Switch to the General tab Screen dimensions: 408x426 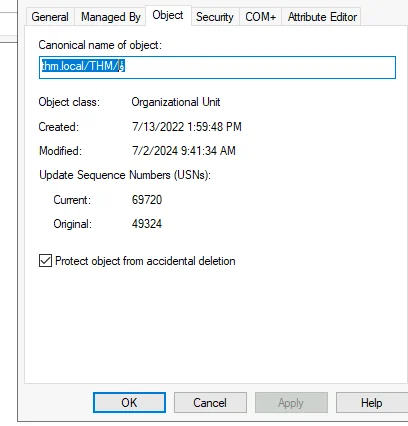point(50,17)
